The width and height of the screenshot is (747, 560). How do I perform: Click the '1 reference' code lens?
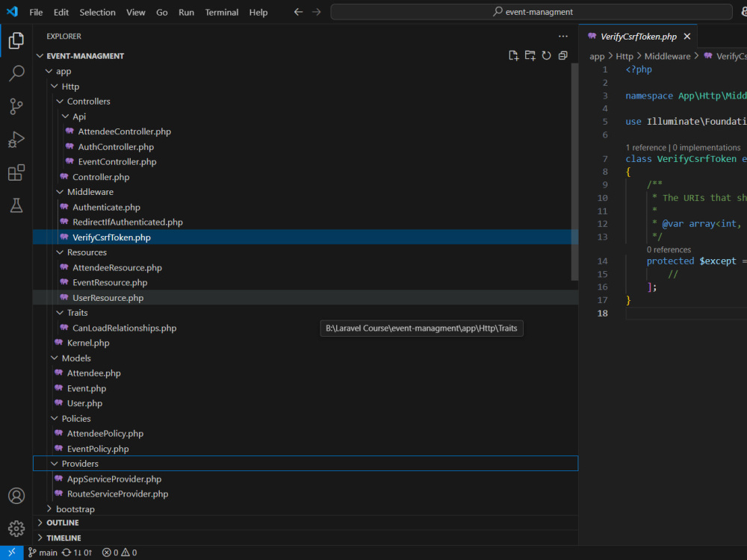click(x=646, y=148)
